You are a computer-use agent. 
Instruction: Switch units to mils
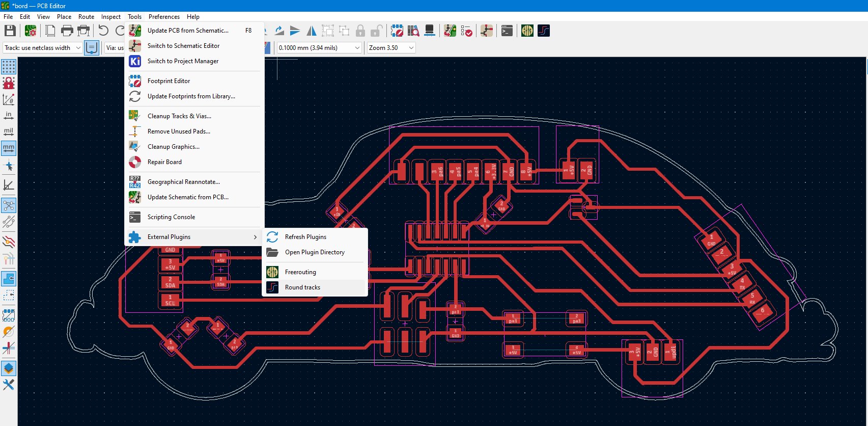tap(9, 132)
